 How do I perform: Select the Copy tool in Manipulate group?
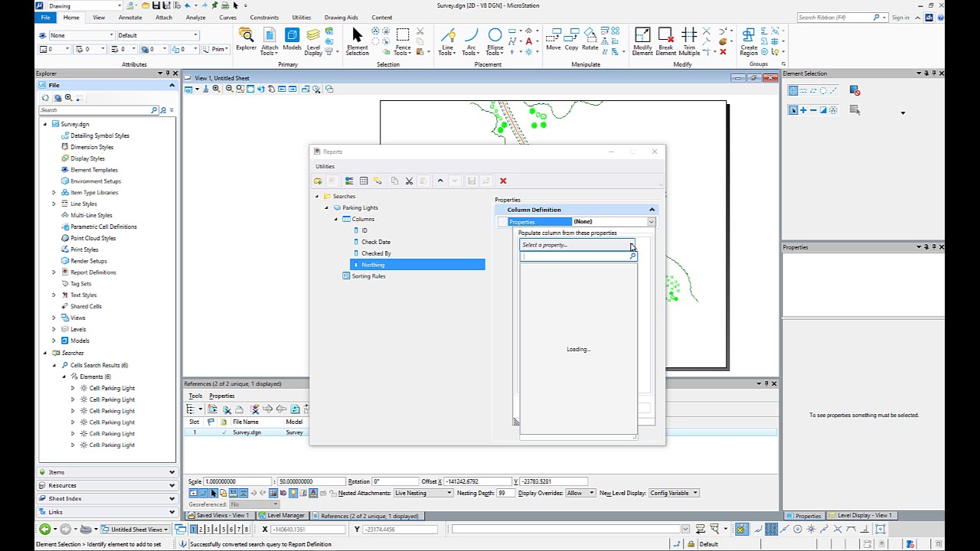(x=571, y=40)
